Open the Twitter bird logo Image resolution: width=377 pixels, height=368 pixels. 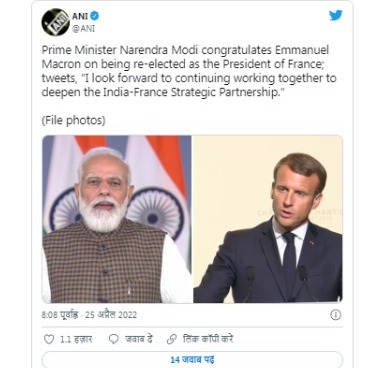click(335, 15)
